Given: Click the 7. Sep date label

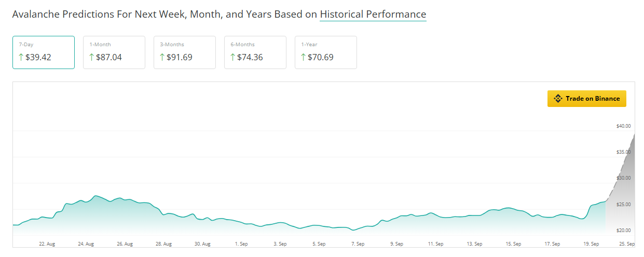Looking at the screenshot, I should coord(358,244).
